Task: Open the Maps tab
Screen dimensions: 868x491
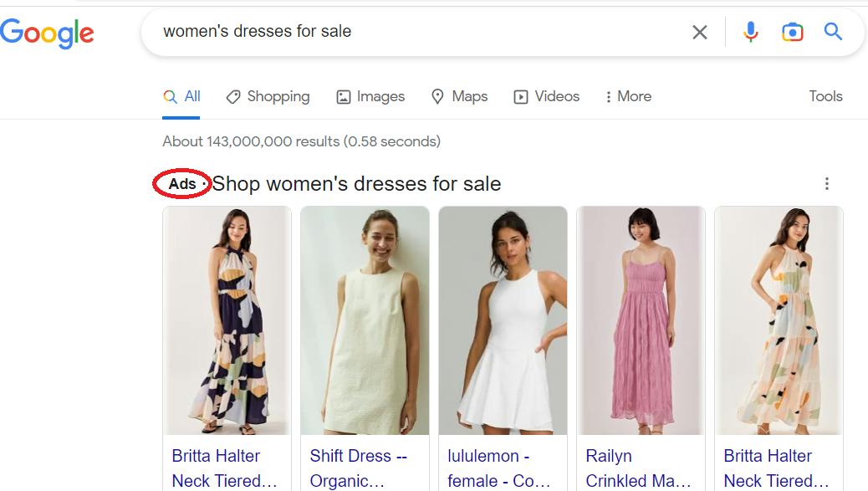Action: point(459,96)
